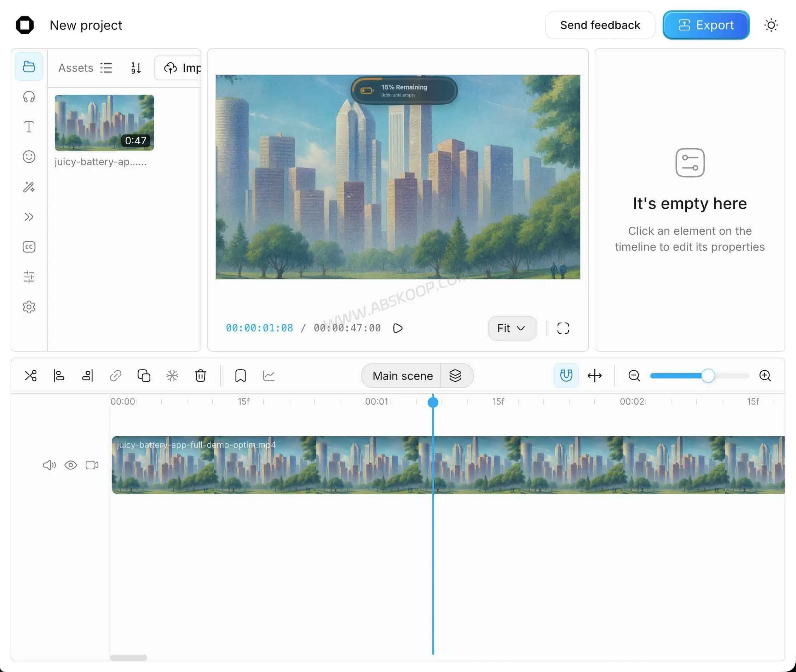Viewport: 796px width, 672px height.
Task: Open the Assets folder sidebar tab
Action: [29, 67]
